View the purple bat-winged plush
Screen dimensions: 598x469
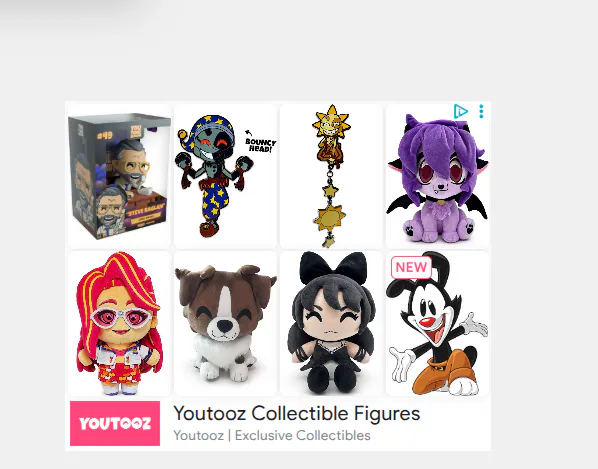[437, 176]
